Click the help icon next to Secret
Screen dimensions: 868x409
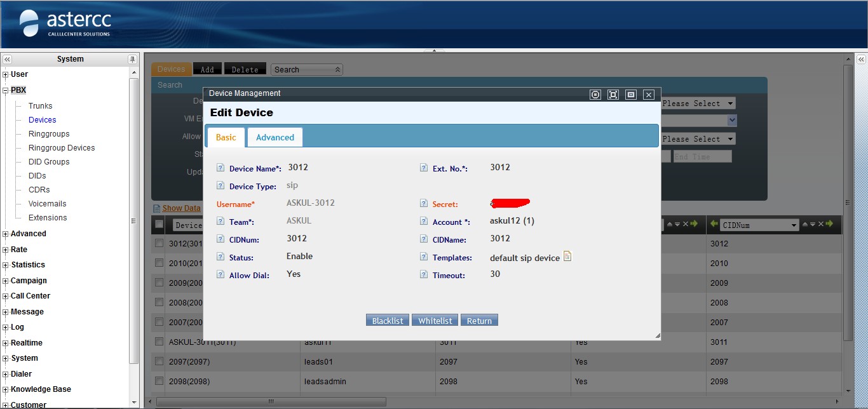(424, 204)
